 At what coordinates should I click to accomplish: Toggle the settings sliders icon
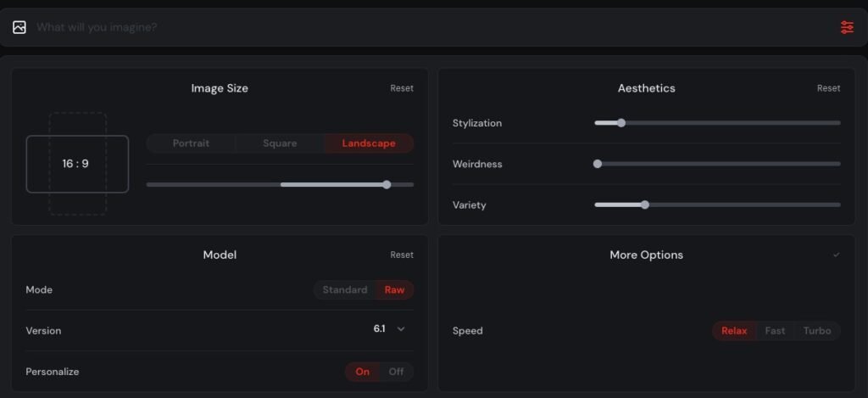pos(847,27)
